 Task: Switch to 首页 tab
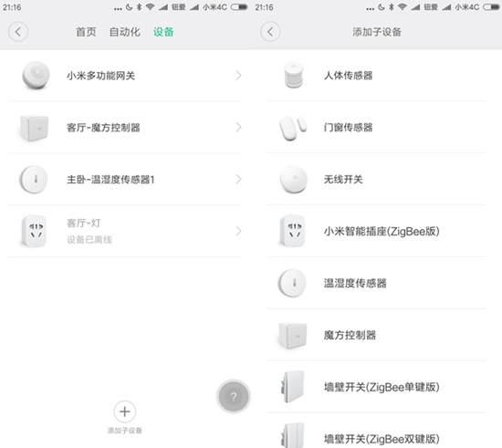(86, 32)
